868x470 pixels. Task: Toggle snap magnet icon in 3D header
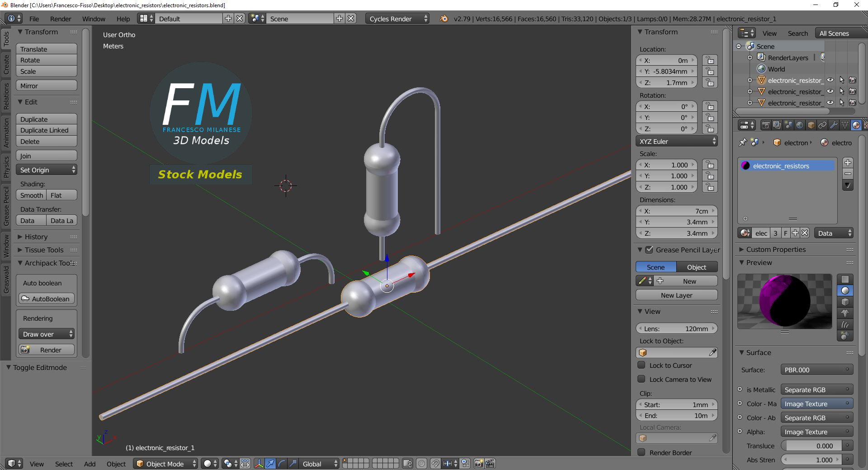click(435, 464)
